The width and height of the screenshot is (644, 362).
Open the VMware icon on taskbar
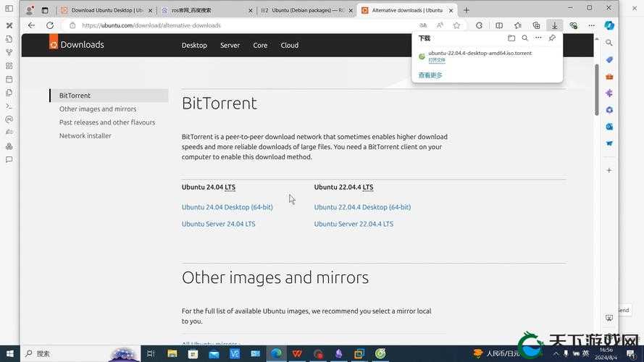click(359, 353)
